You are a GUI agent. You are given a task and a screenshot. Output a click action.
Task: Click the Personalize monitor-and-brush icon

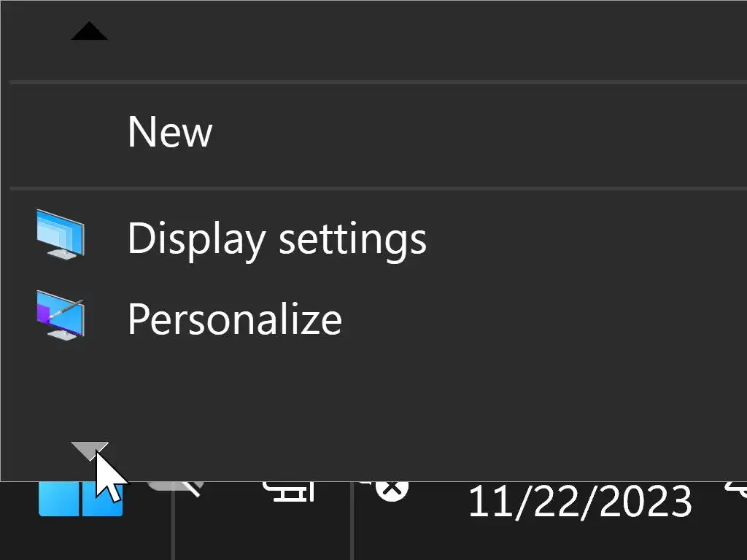(x=61, y=316)
